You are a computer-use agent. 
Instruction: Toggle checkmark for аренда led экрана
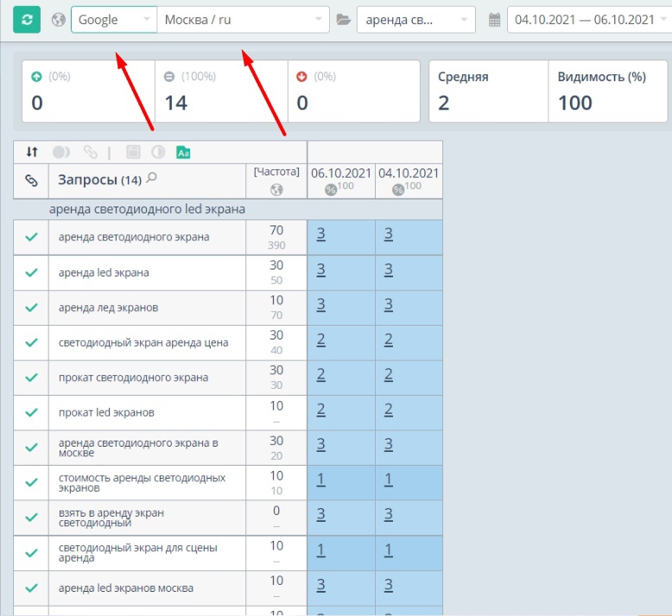pyautogui.click(x=31, y=272)
